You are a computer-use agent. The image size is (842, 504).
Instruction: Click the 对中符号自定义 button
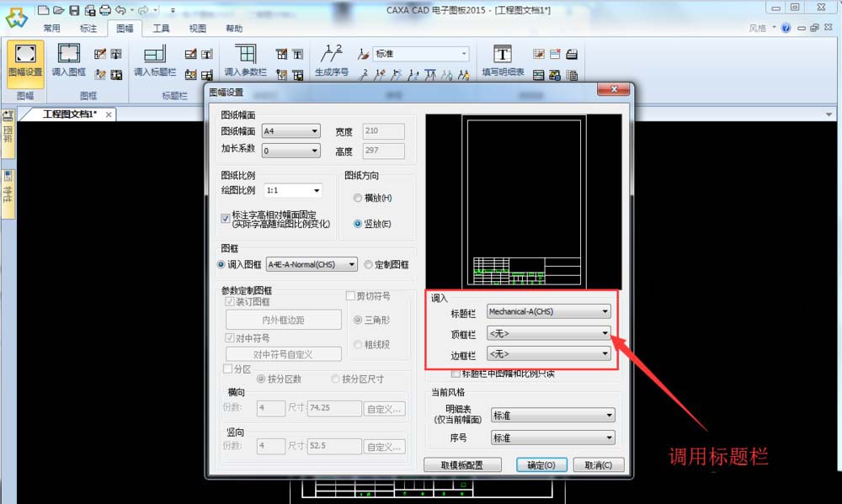[x=284, y=354]
